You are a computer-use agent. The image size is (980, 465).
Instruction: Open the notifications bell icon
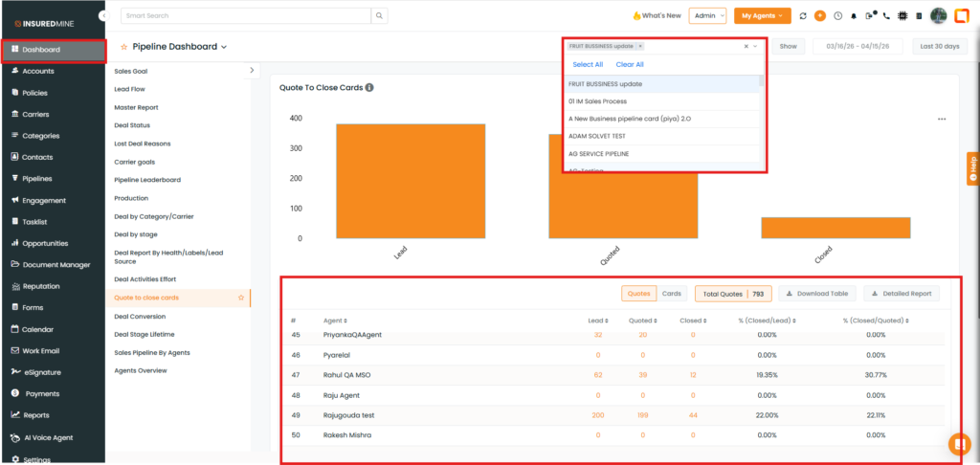click(x=853, y=16)
